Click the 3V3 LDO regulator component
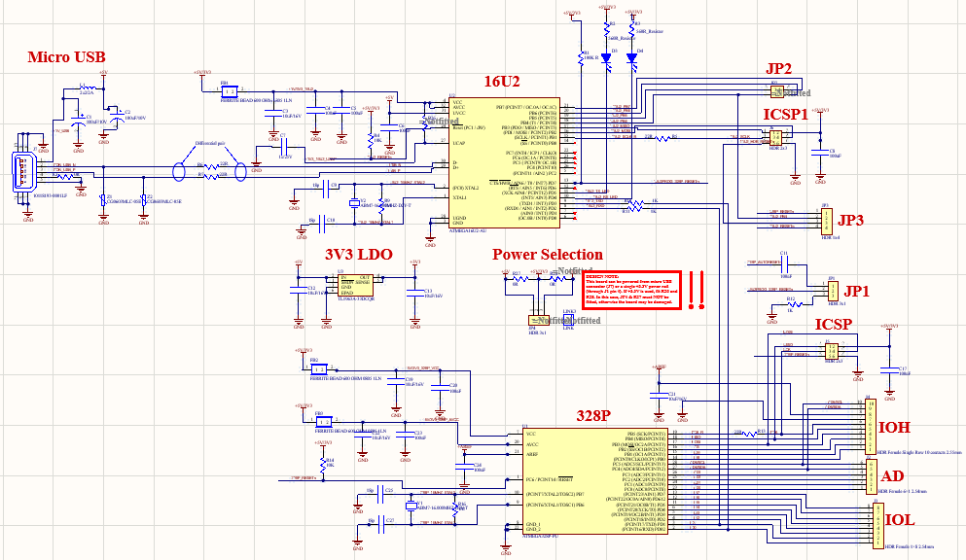Viewport: 966px width, 560px height. click(355, 285)
